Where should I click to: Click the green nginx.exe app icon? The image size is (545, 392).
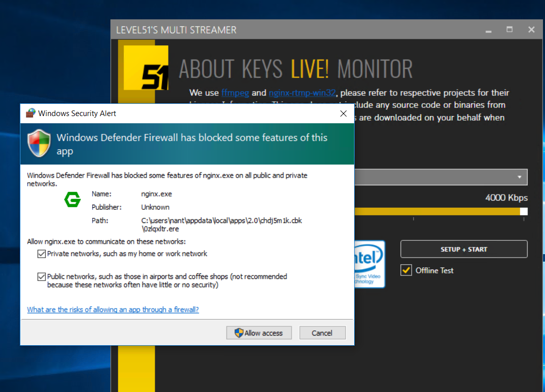(72, 200)
